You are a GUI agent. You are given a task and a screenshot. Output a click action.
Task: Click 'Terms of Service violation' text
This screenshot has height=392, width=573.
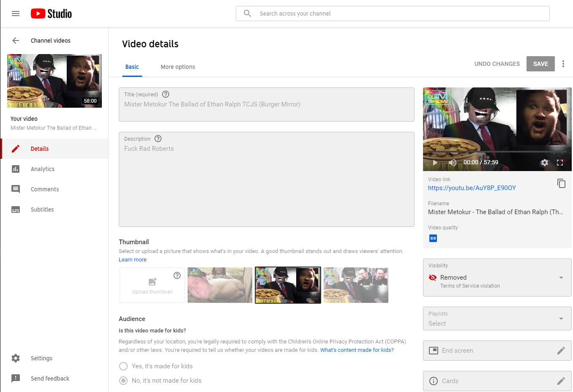pyautogui.click(x=470, y=286)
